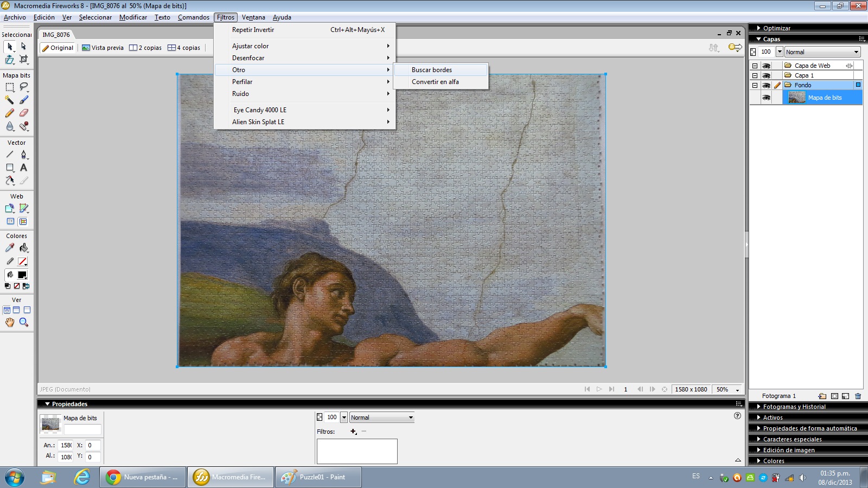Screen dimensions: 868x488
Task: Select the Scale tool
Action: (10, 60)
